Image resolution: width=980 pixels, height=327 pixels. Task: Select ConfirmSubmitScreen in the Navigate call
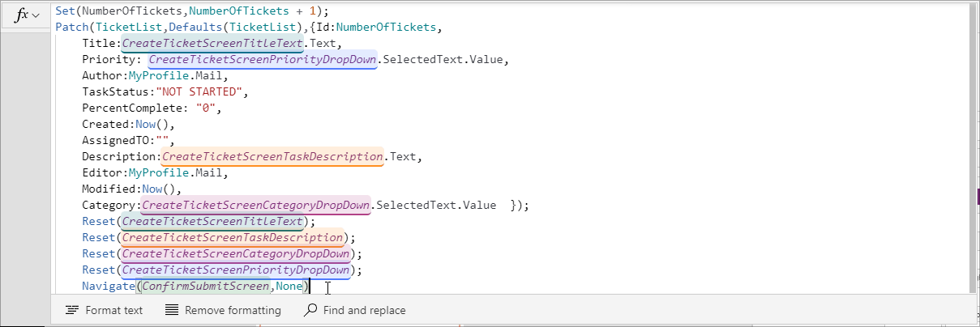[x=205, y=286]
